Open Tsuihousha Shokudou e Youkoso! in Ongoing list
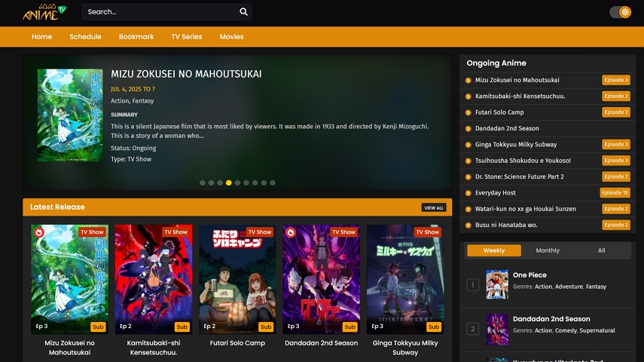Image resolution: width=644 pixels, height=362 pixels. coord(523,161)
